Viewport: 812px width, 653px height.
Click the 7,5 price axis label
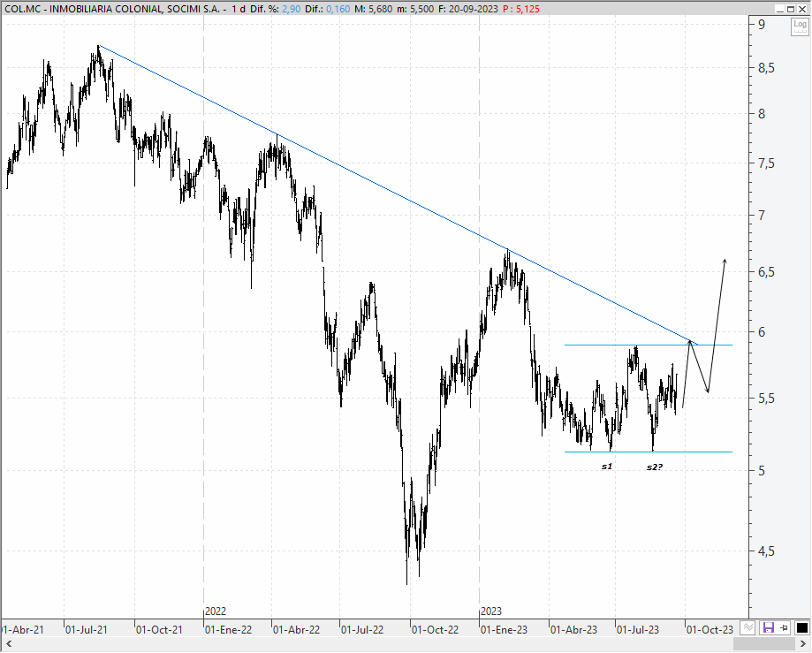click(766, 163)
